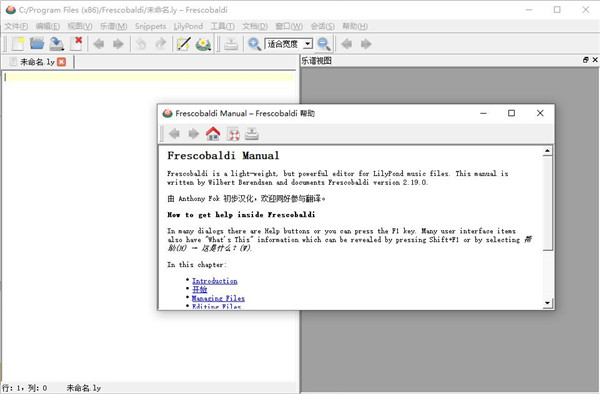The width and height of the screenshot is (600, 394).
Task: Open the 工具(T) menu
Action: click(222, 26)
